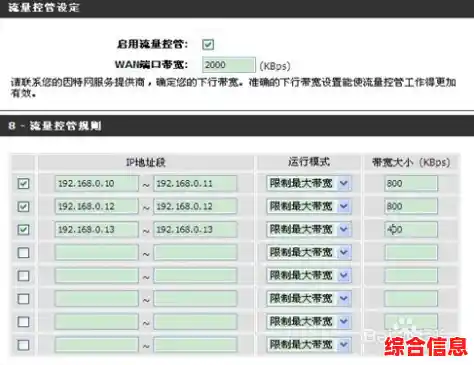This screenshot has height=365, width=474.
Task: Enable the seventh traffic rule checkbox
Action: click(23, 322)
